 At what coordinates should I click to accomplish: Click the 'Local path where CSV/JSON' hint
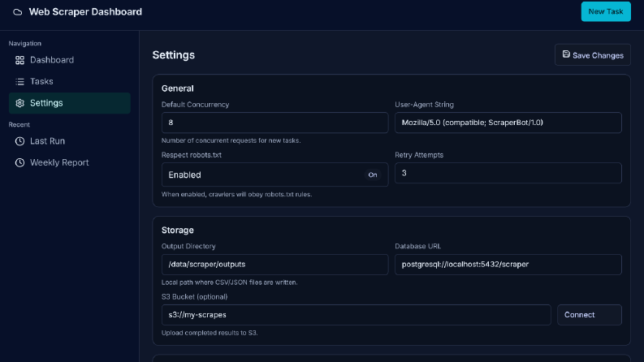coord(229,282)
